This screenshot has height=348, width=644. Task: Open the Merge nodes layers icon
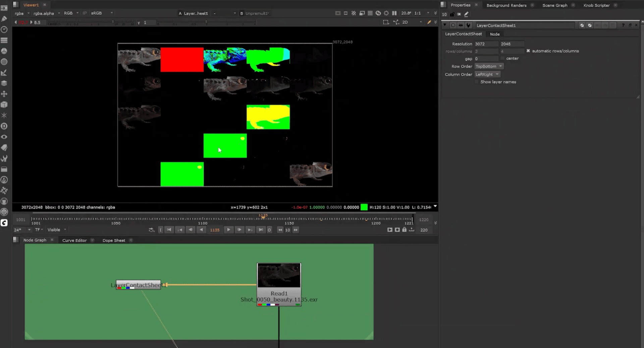pyautogui.click(x=4, y=83)
